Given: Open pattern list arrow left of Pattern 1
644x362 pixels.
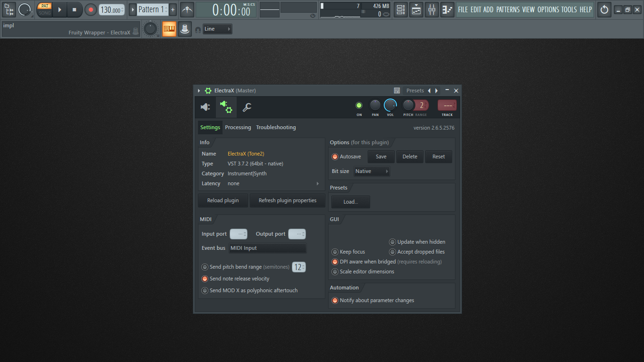Looking at the screenshot, I should (132, 9).
